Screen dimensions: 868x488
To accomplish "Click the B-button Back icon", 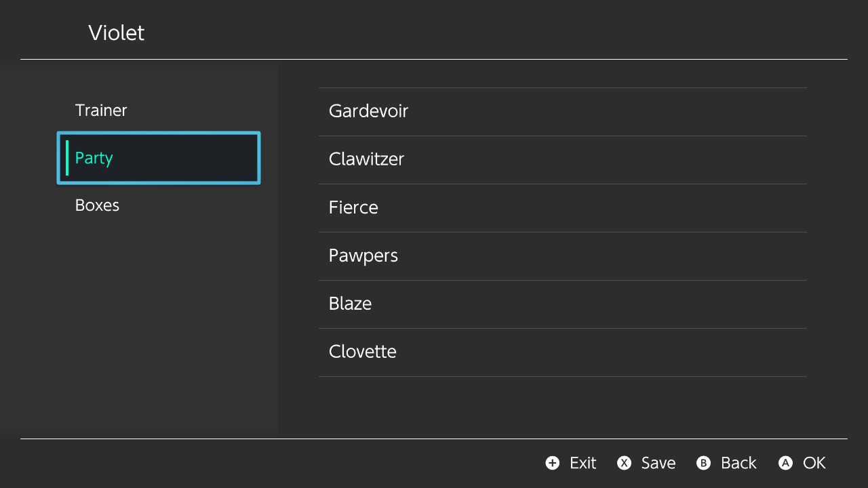I will click(703, 463).
